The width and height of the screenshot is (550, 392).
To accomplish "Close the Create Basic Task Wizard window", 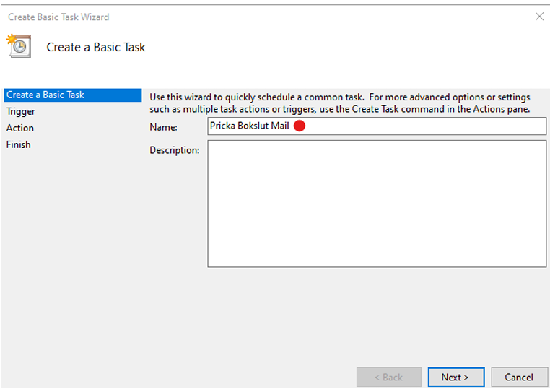I will [x=539, y=17].
